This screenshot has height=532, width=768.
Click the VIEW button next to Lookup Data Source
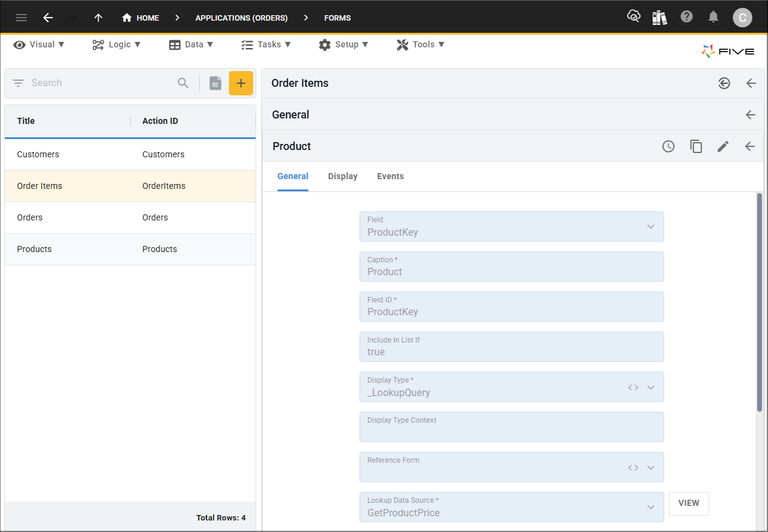(688, 503)
